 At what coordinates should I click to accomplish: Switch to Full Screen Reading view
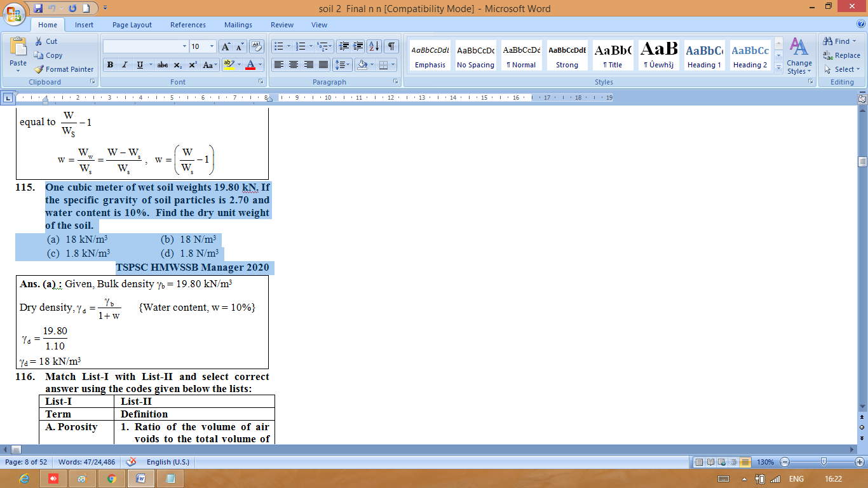[710, 462]
